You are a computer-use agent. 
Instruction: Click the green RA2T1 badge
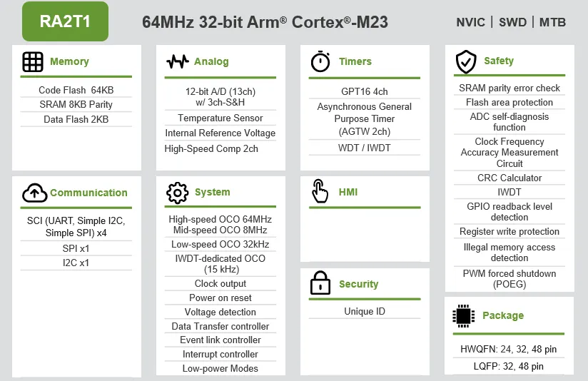tap(65, 21)
